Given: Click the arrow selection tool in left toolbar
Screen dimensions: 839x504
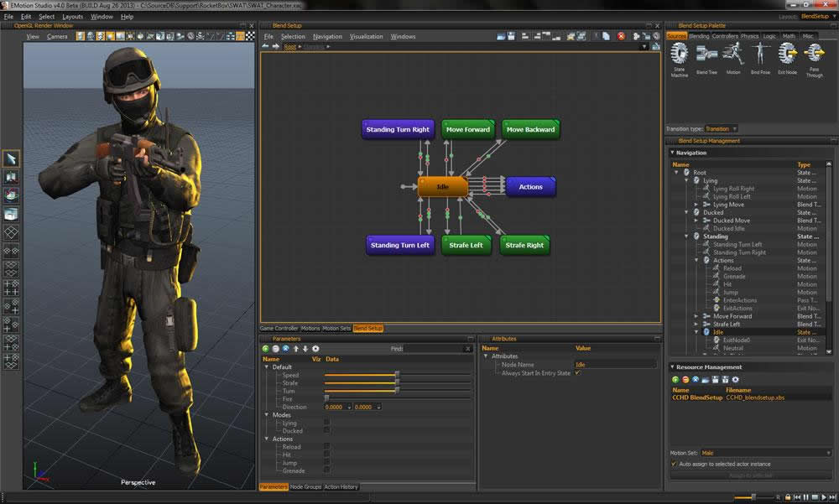Looking at the screenshot, I should pos(11,158).
